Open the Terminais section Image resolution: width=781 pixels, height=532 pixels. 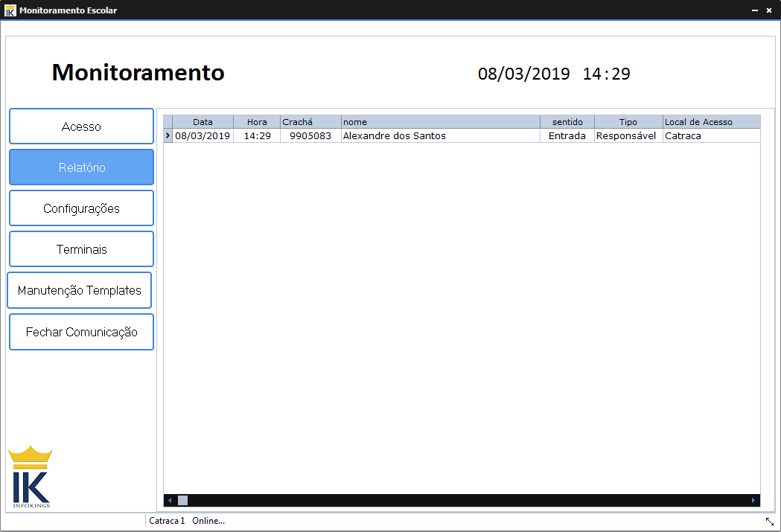pos(81,249)
